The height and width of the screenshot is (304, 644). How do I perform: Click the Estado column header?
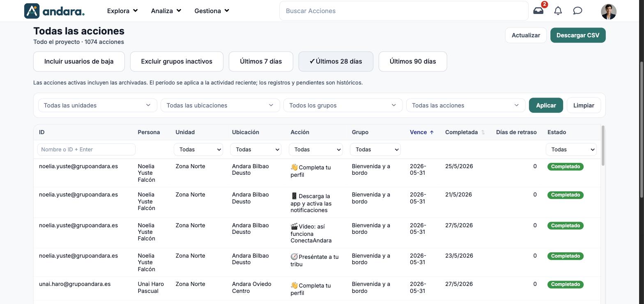[x=557, y=132]
